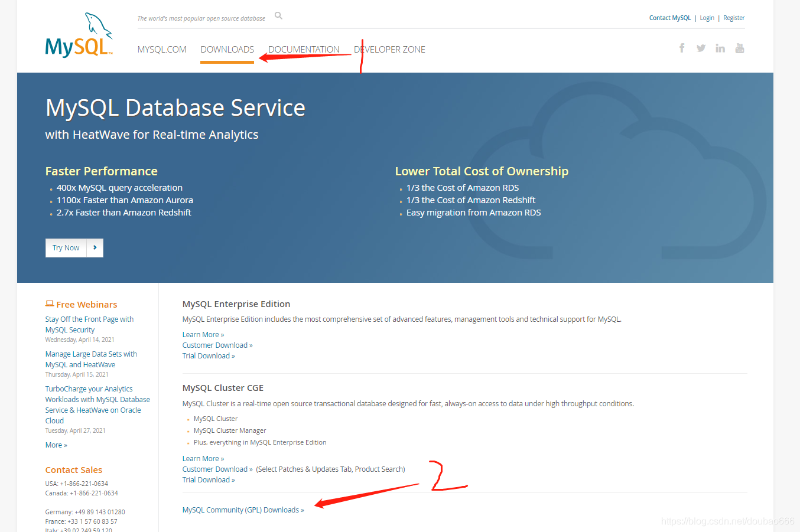Visit the MySQL Facebook page icon
800x532 pixels.
(682, 48)
